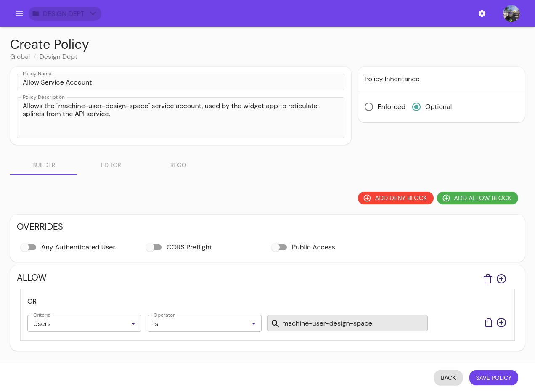Click the Add Deny Block button
535x392 pixels.
396,198
